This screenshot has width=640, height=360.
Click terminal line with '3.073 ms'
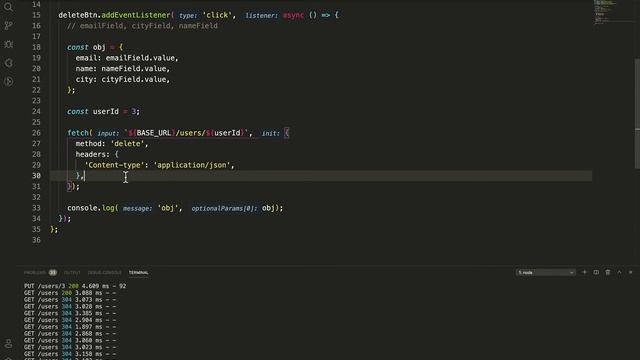70,300
